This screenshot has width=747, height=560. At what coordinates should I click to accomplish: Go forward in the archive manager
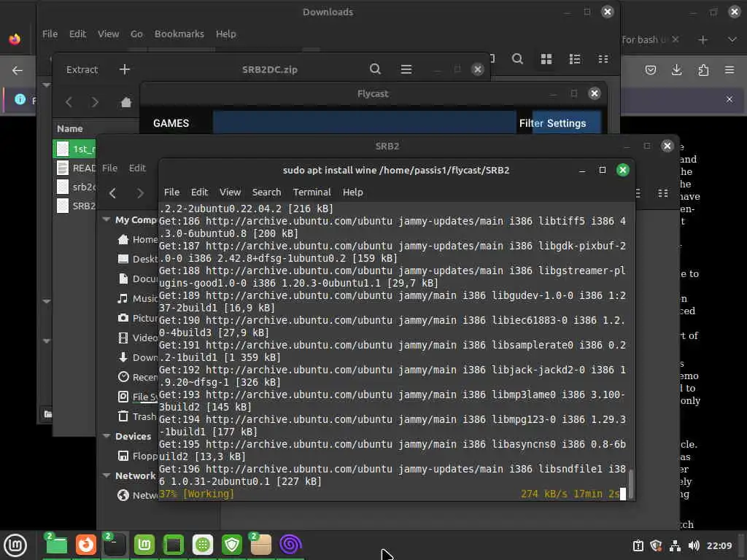tap(94, 102)
